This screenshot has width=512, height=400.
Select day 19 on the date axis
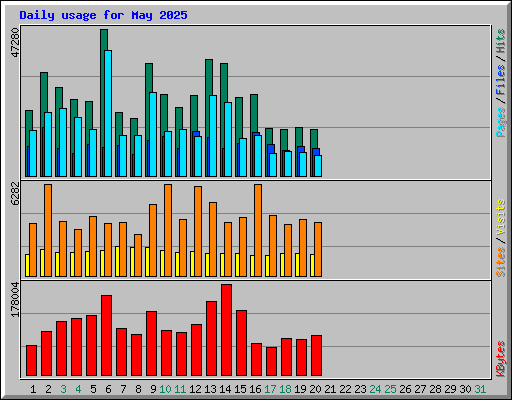pos(300,389)
